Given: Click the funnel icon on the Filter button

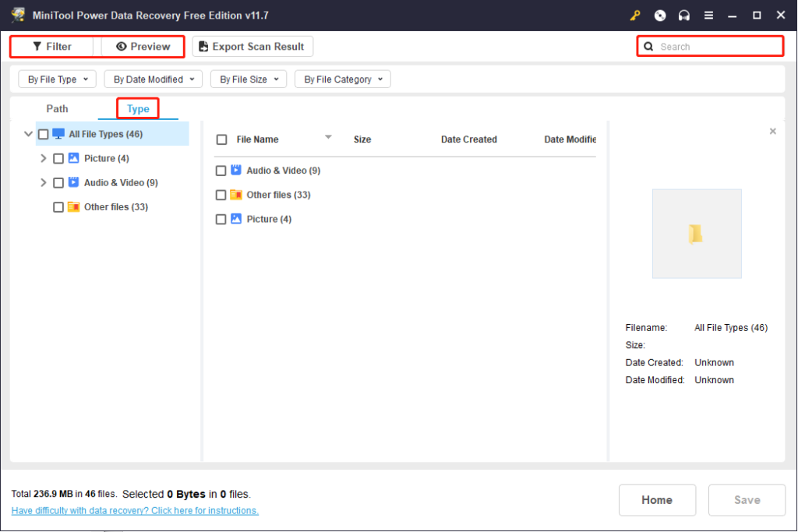Looking at the screenshot, I should point(37,47).
